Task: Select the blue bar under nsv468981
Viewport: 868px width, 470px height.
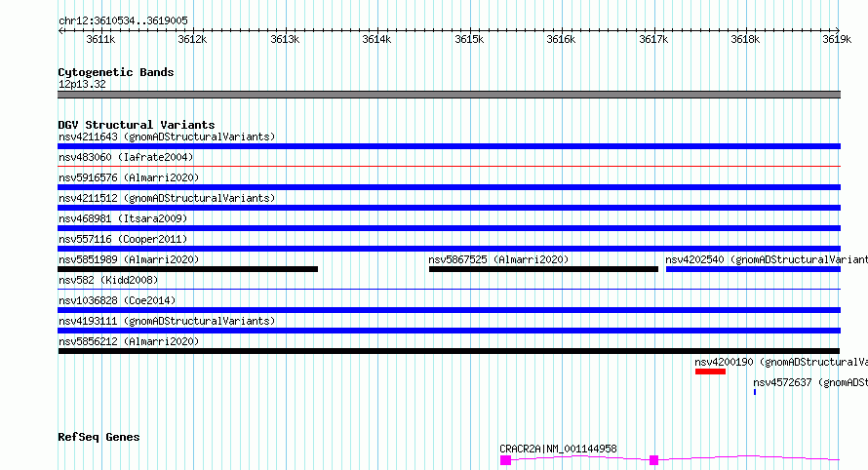Action: pyautogui.click(x=449, y=228)
